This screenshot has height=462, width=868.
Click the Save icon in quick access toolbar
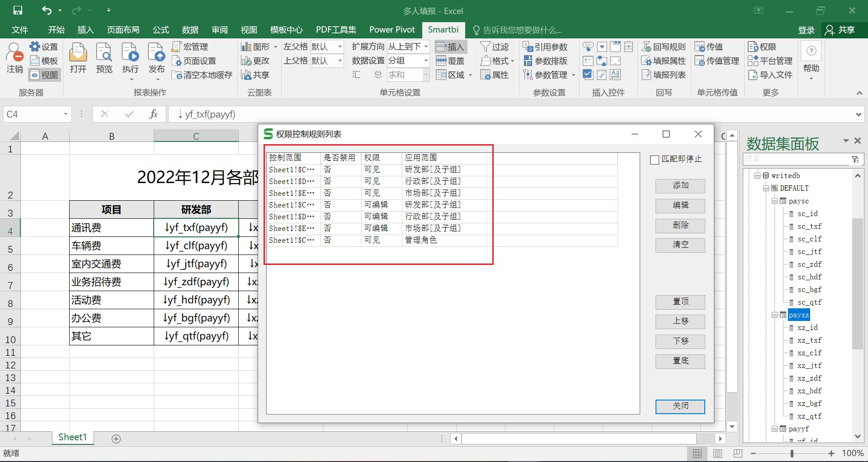[x=18, y=10]
